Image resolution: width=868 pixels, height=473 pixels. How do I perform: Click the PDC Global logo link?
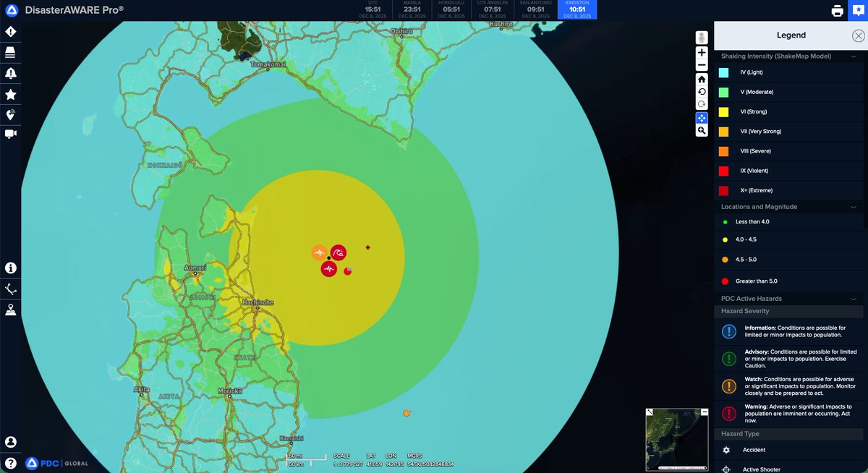coord(56,463)
